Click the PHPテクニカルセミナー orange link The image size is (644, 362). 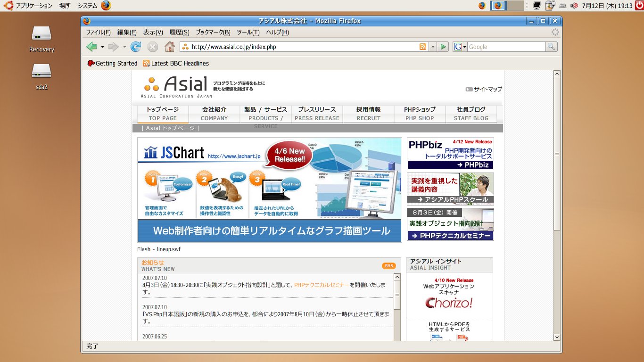[322, 285]
